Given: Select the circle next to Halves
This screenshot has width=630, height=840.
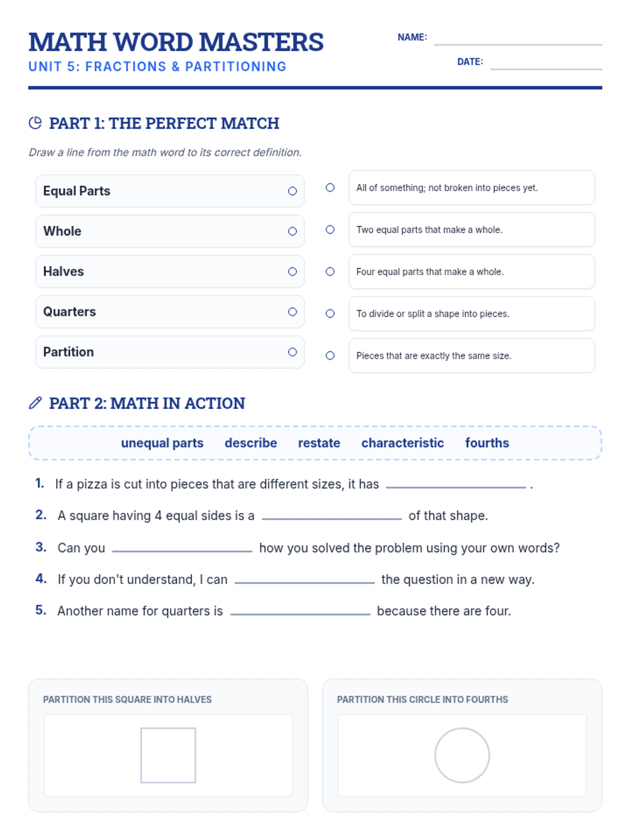Looking at the screenshot, I should point(292,271).
